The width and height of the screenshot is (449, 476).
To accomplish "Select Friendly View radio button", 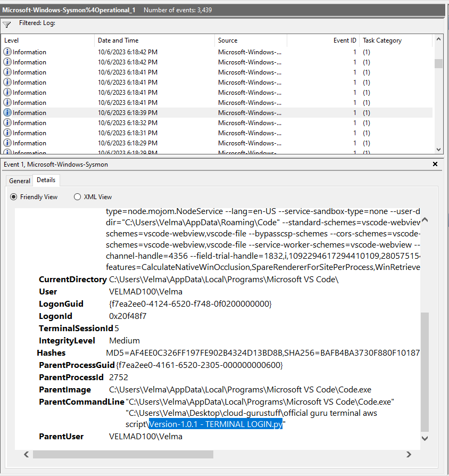I will (13, 196).
